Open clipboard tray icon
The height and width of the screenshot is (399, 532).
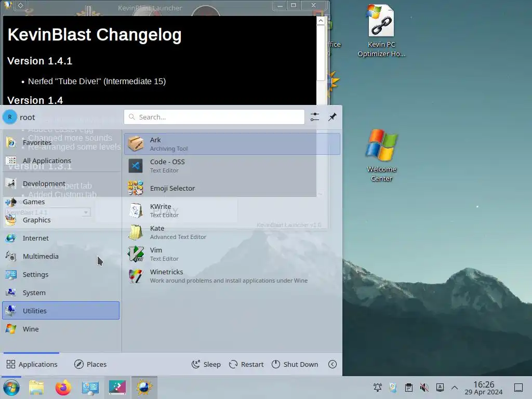tap(409, 388)
